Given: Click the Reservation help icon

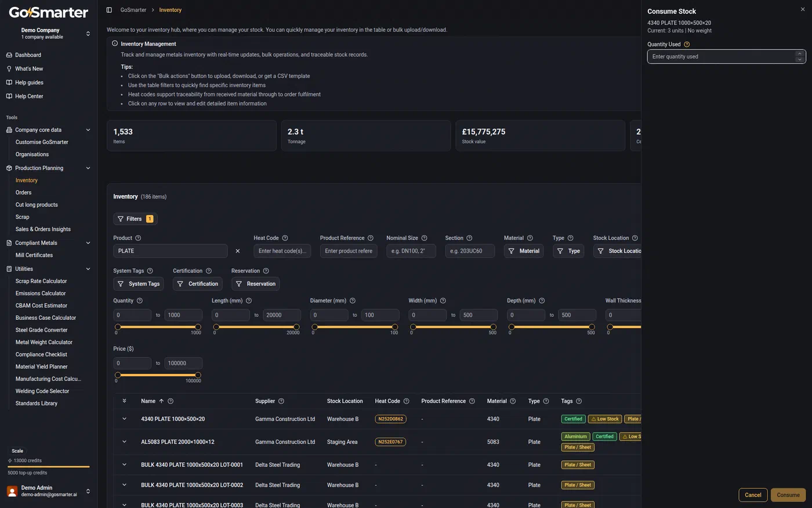Looking at the screenshot, I should 266,271.
